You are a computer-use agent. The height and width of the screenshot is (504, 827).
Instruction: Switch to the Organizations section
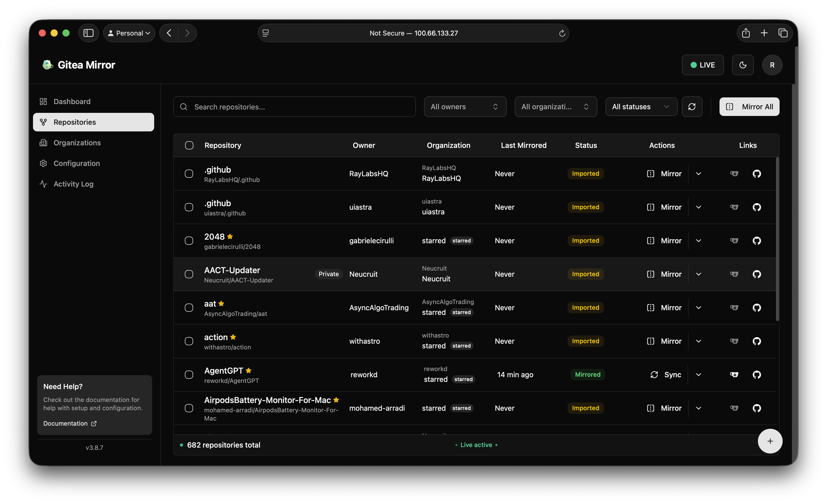click(x=77, y=142)
